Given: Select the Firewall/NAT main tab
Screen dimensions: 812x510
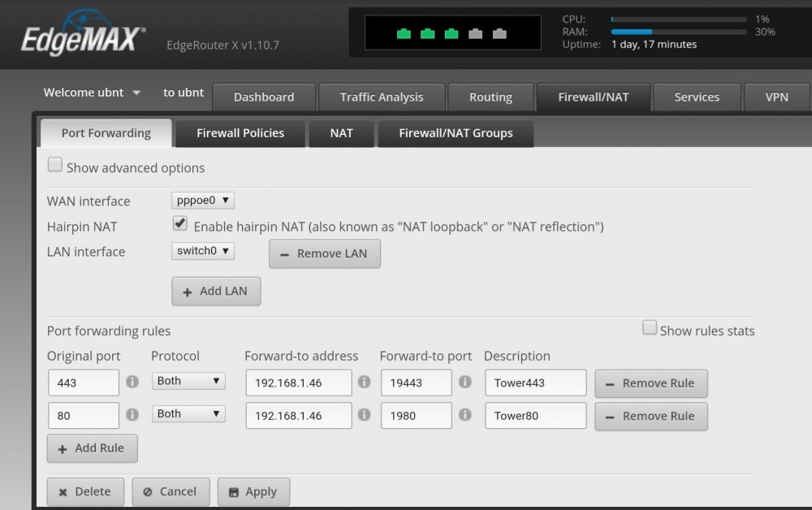Looking at the screenshot, I should [x=593, y=97].
